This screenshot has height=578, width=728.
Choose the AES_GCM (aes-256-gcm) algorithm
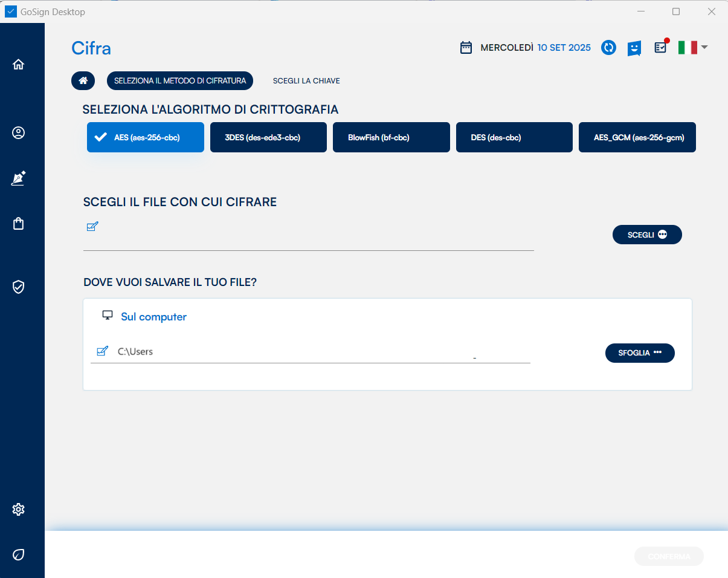(637, 137)
